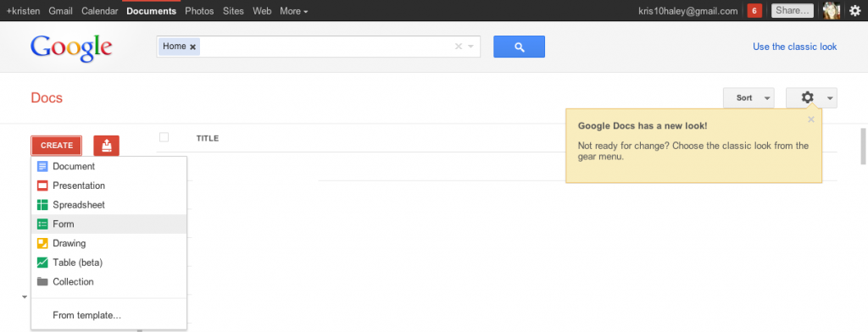Click the Google logo
This screenshot has height=332, width=868.
click(x=71, y=48)
